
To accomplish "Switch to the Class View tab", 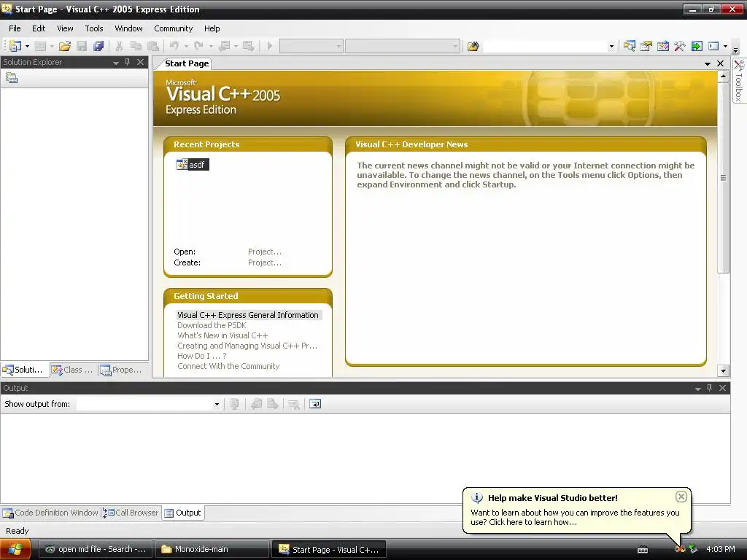I will (x=73, y=370).
